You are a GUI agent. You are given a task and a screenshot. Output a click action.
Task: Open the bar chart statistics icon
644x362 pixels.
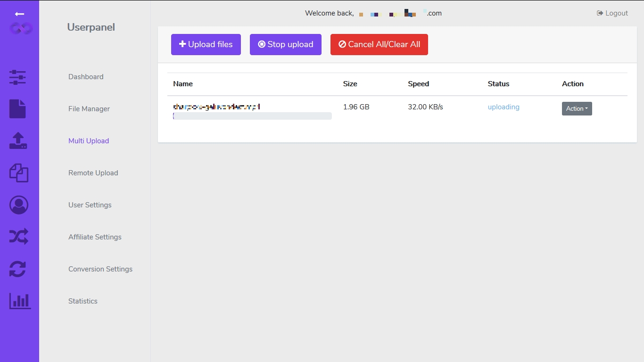[x=20, y=301]
